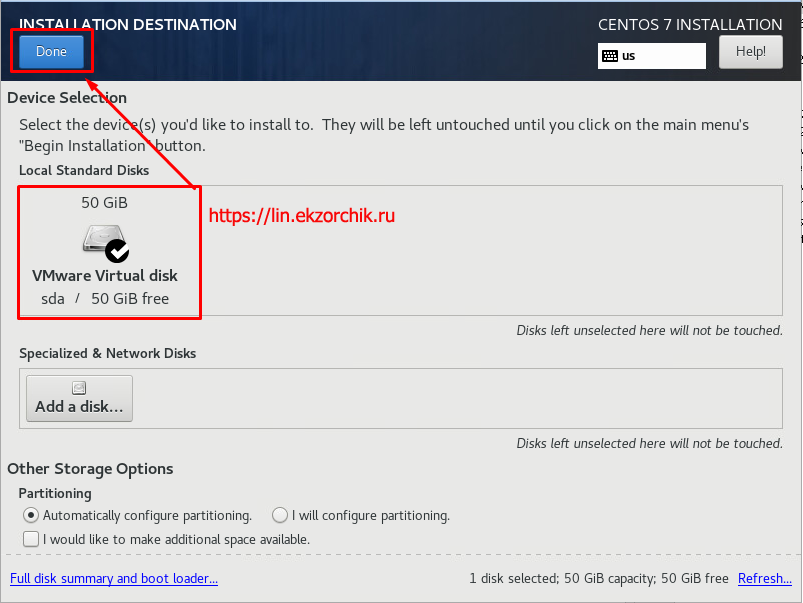Click the small disk icon above Add a disk
This screenshot has width=803, height=603.
(79, 388)
